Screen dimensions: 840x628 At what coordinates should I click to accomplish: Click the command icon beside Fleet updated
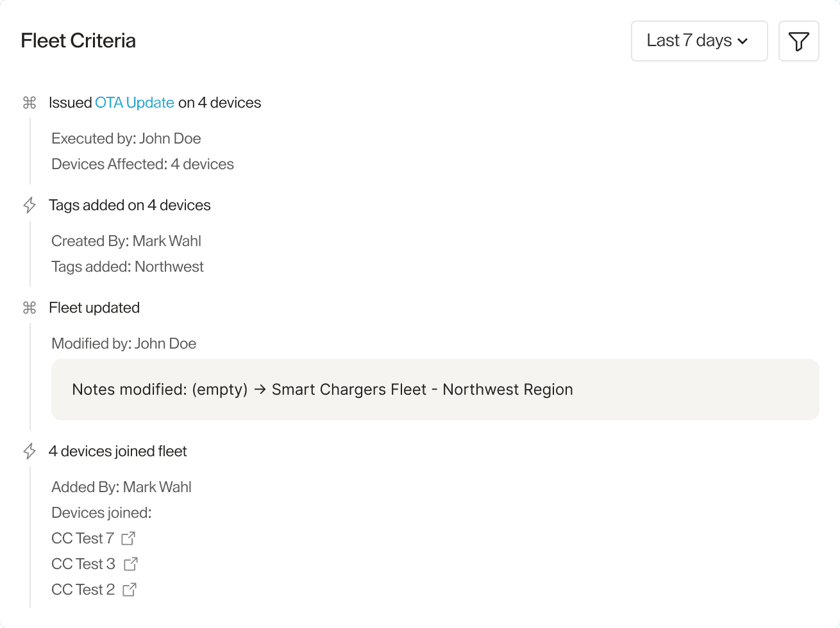(29, 308)
